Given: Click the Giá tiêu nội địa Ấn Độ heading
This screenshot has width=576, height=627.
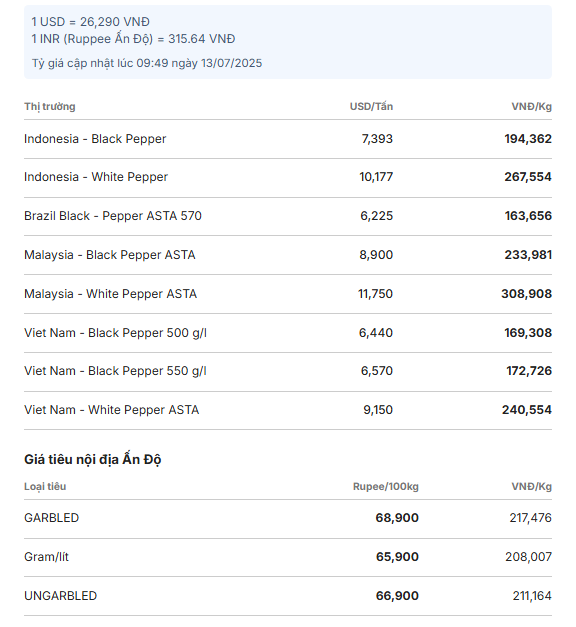Looking at the screenshot, I should [92, 459].
